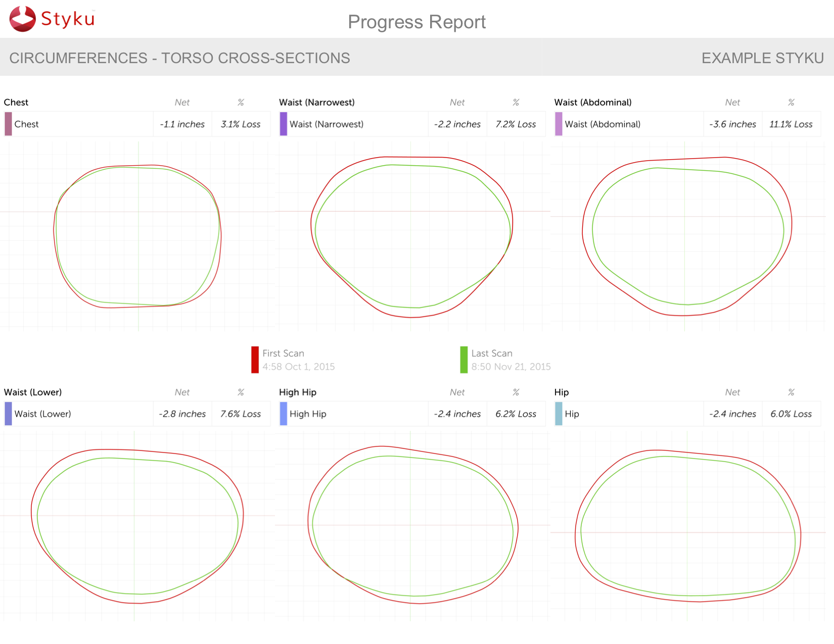
Task: Select the Hip cross-section chart
Action: pos(687,525)
